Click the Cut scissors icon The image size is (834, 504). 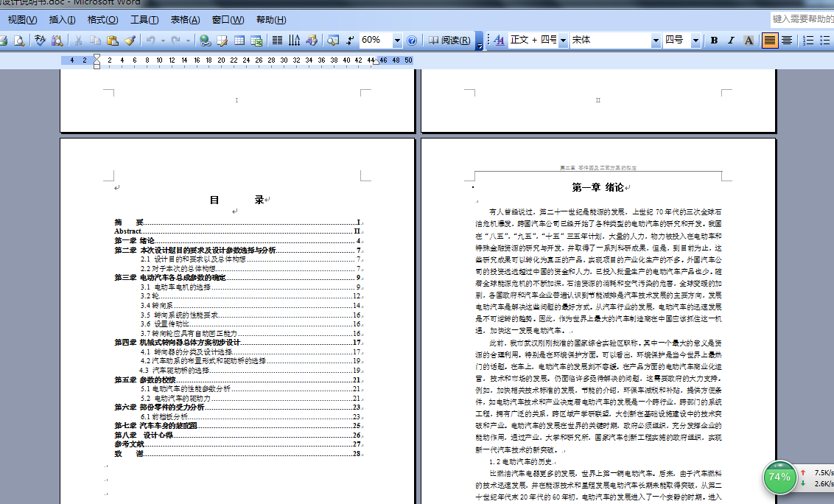78,41
